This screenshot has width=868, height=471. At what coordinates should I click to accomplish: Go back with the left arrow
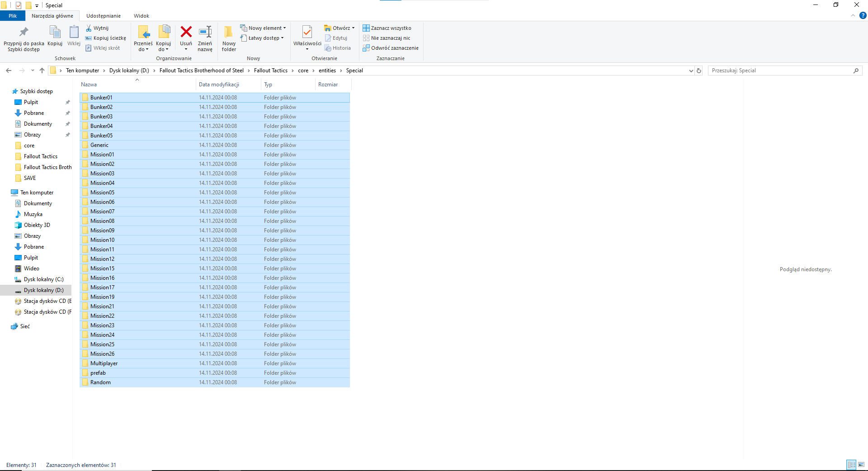9,71
